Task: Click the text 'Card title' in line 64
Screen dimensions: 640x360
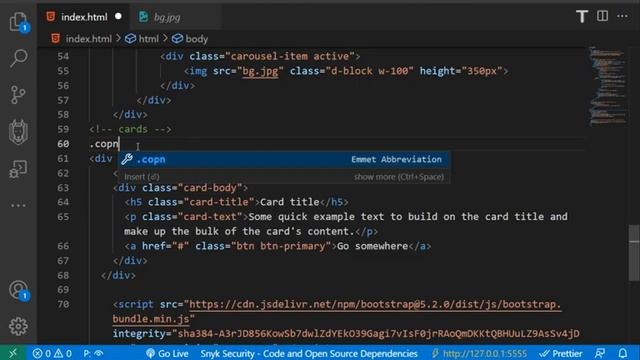Action: (289, 202)
